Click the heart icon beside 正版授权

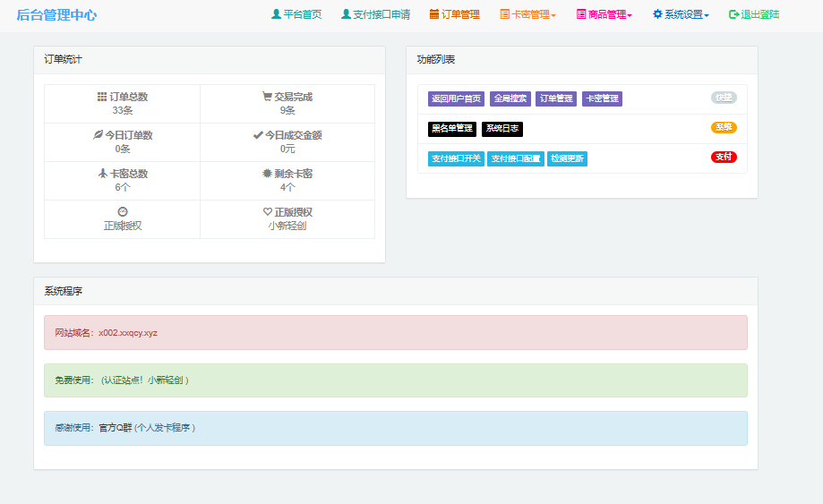[x=267, y=212]
